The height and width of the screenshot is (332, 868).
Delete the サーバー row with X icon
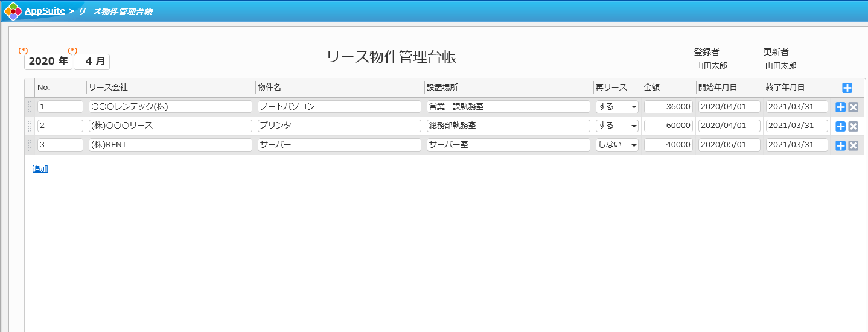[853, 145]
